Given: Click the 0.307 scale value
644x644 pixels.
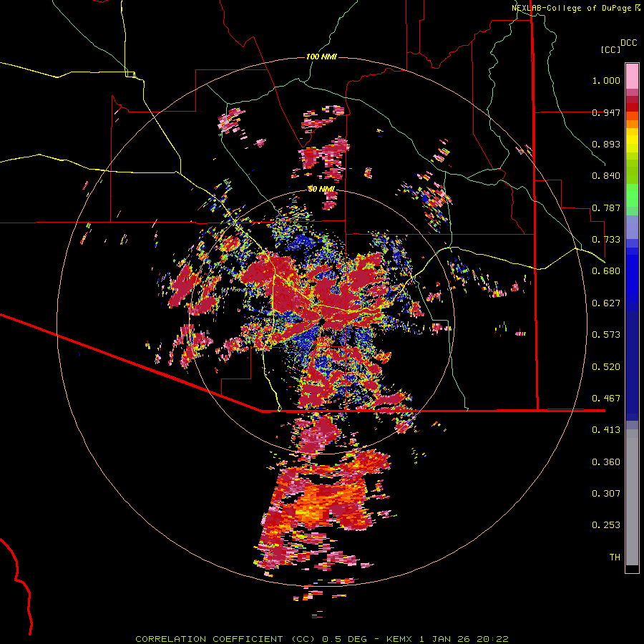Looking at the screenshot, I should coord(606,494).
